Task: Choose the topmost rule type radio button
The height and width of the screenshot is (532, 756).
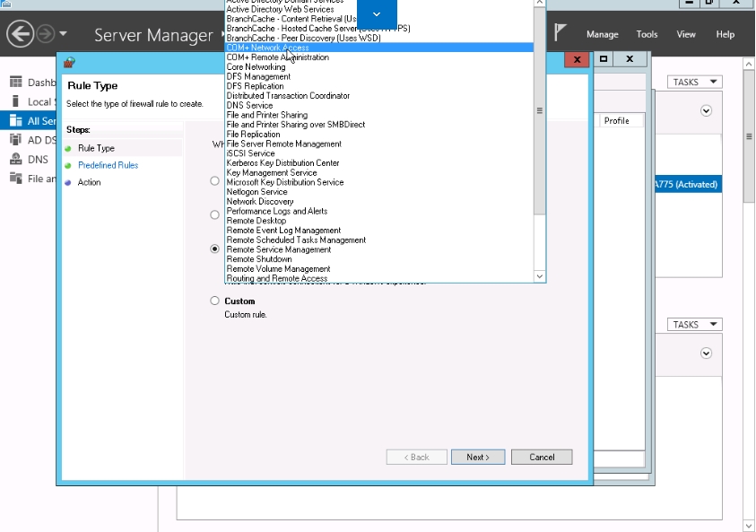Action: [214, 181]
